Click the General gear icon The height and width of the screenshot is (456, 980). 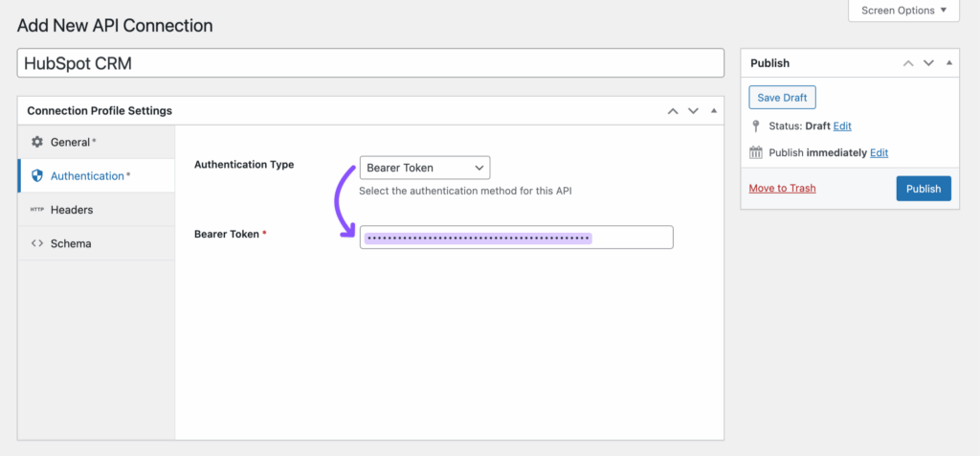tap(37, 142)
